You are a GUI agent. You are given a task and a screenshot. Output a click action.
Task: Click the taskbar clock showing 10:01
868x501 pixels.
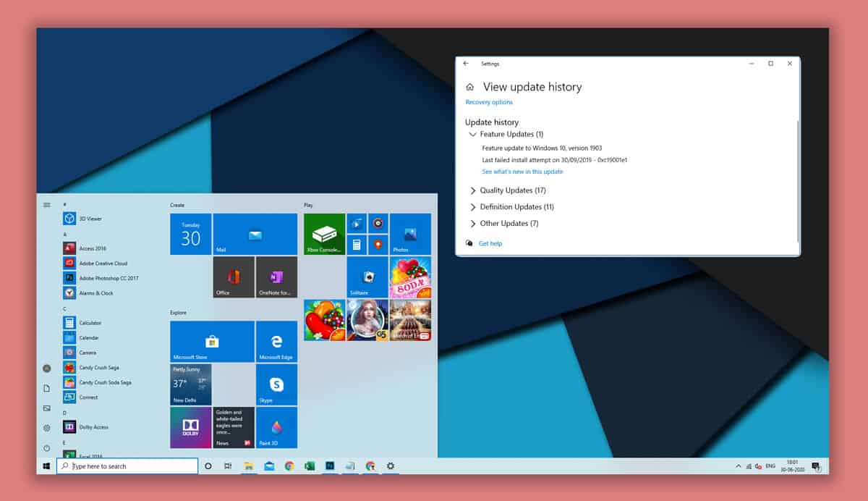(793, 466)
